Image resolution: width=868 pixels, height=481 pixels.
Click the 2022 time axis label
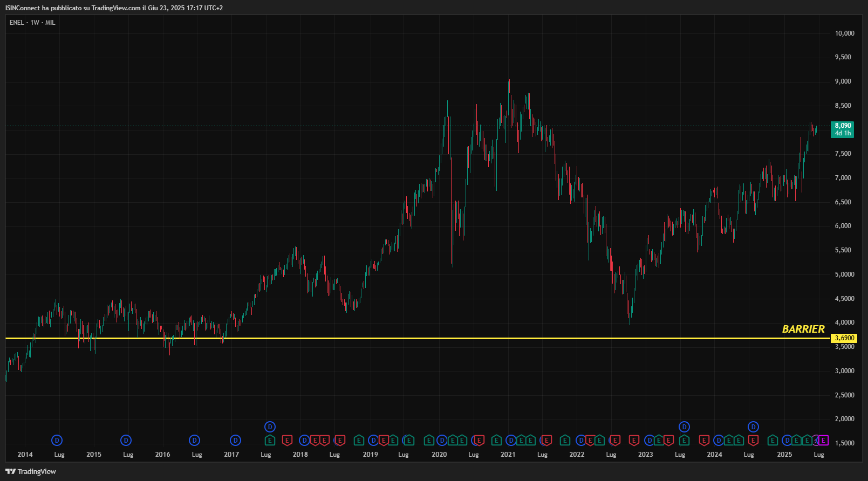pyautogui.click(x=577, y=455)
